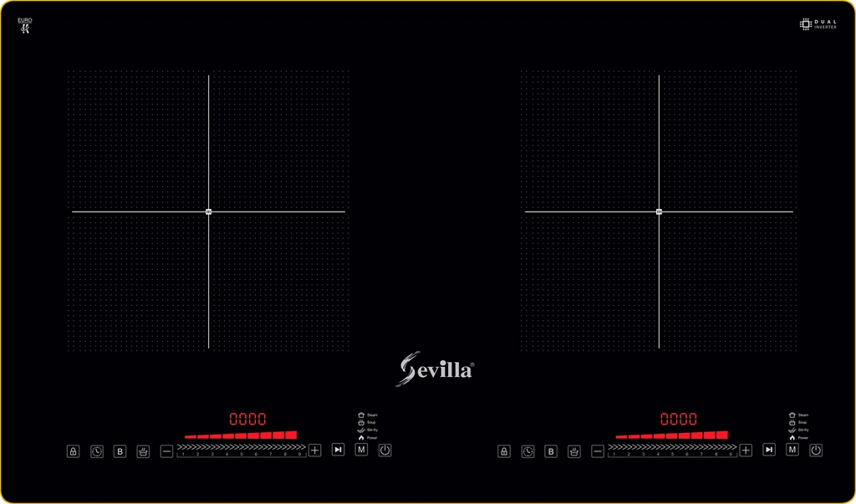Click the Sevilla brand logo

435,369
